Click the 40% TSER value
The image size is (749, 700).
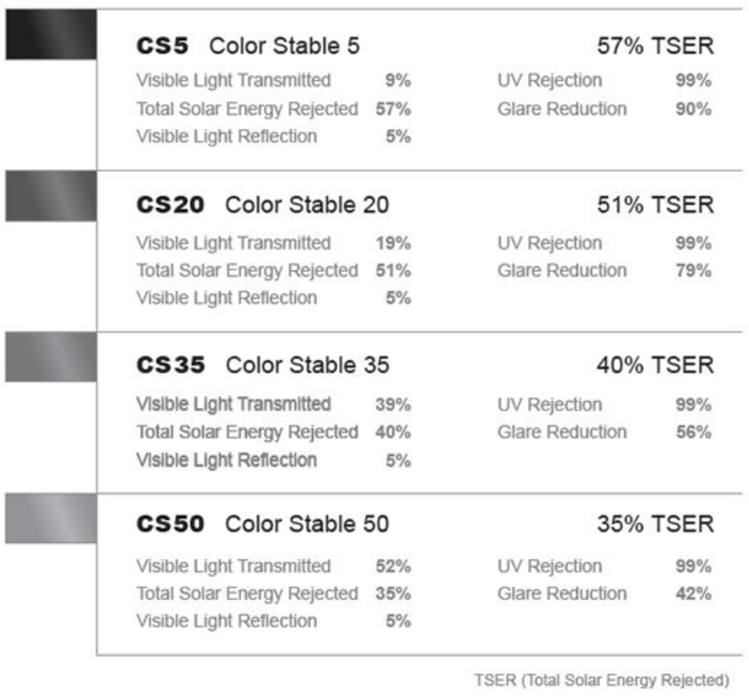[x=655, y=365]
